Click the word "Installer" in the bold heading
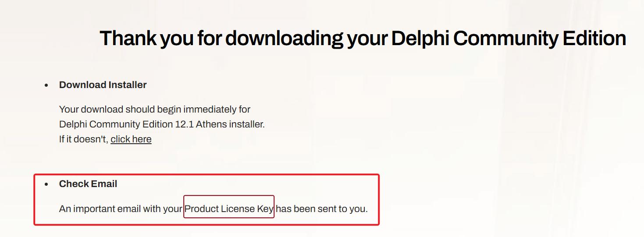Image resolution: width=644 pixels, height=237 pixels. [128, 85]
